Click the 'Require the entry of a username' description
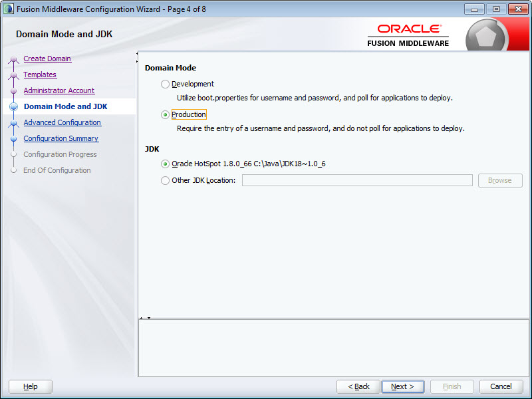The width and height of the screenshot is (532, 399). point(321,128)
